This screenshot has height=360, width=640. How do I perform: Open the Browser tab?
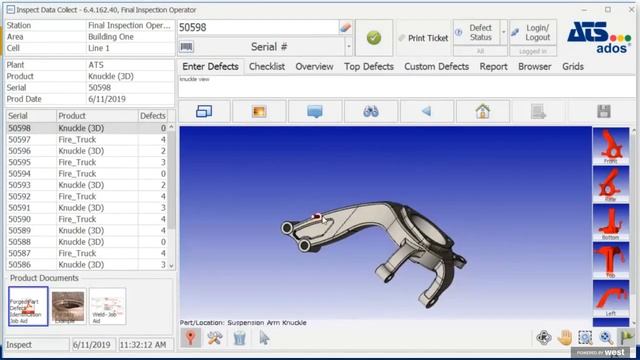(x=534, y=67)
